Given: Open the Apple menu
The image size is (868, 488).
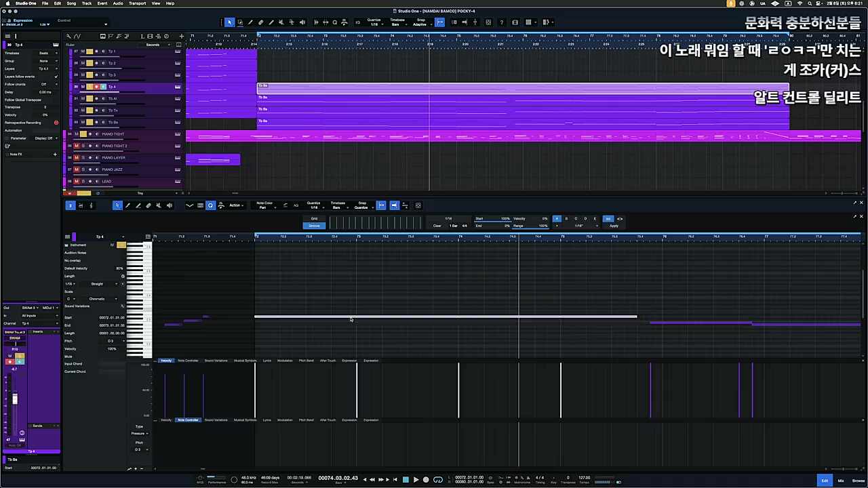Looking at the screenshot, I should tap(7, 3).
